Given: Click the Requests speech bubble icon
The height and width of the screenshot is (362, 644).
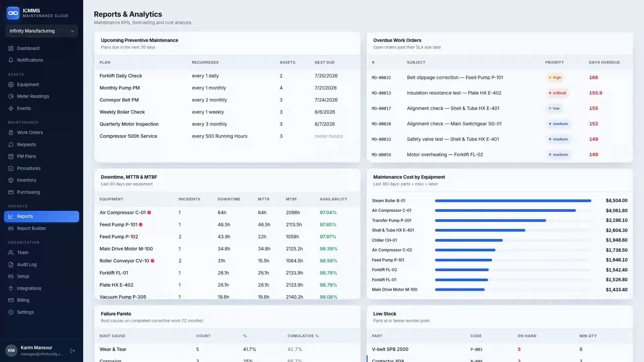Looking at the screenshot, I should point(11,144).
